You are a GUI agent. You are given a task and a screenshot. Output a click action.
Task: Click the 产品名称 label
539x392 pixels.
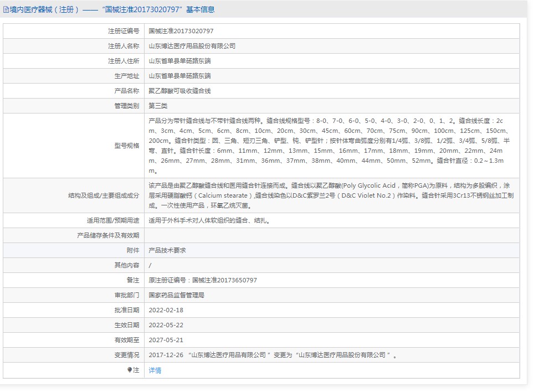pos(126,91)
